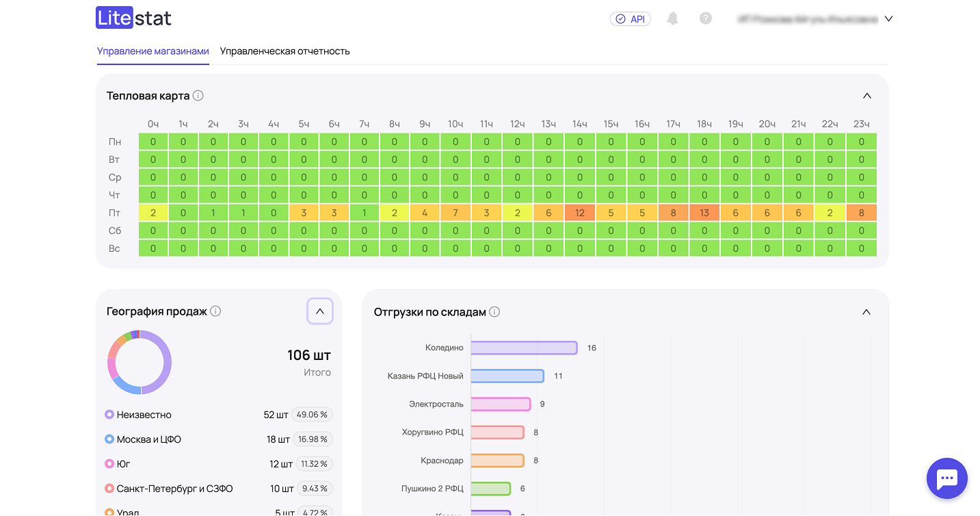Open the notifications bell

point(672,18)
